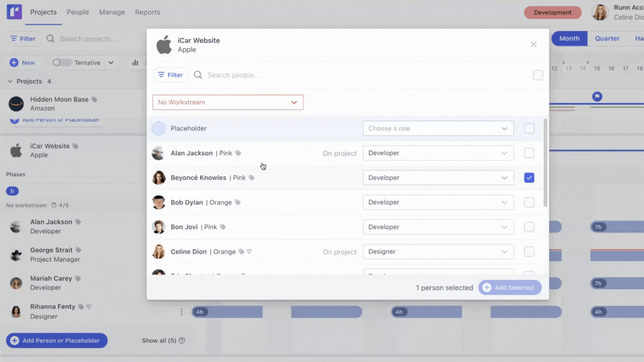The width and height of the screenshot is (644, 362).
Task: Click the help icon beside Show all
Action: tap(182, 341)
